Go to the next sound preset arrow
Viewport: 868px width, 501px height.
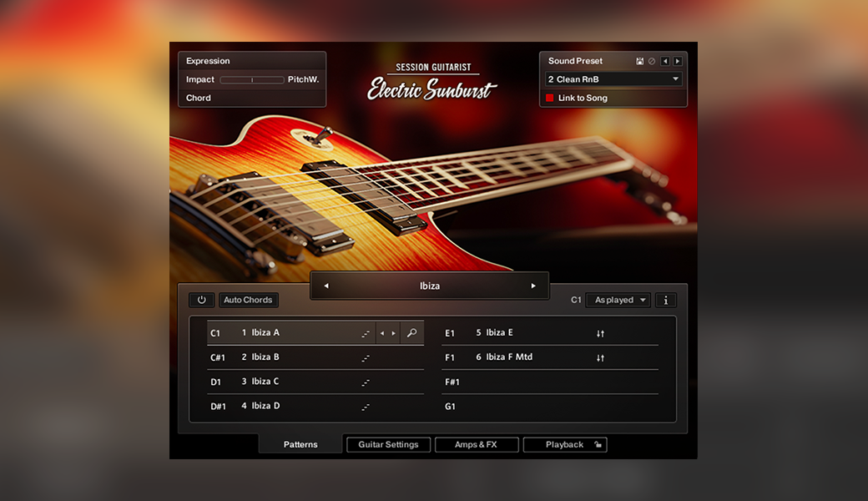[677, 62]
